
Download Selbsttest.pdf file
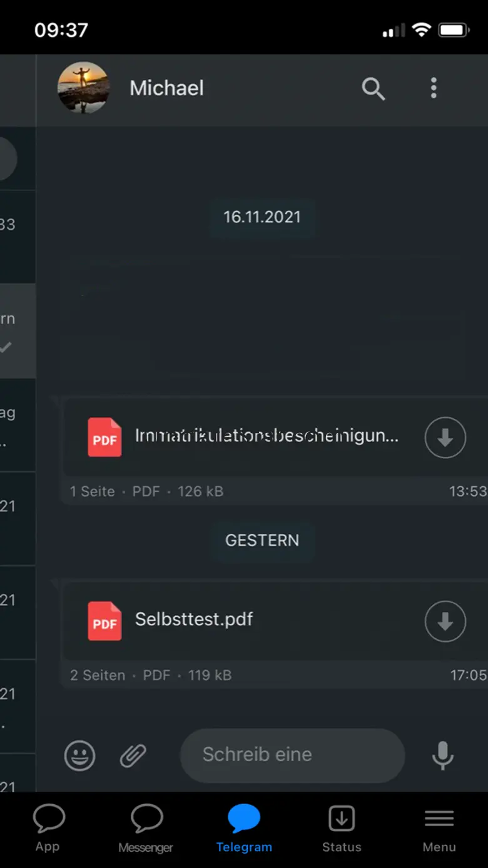click(445, 621)
